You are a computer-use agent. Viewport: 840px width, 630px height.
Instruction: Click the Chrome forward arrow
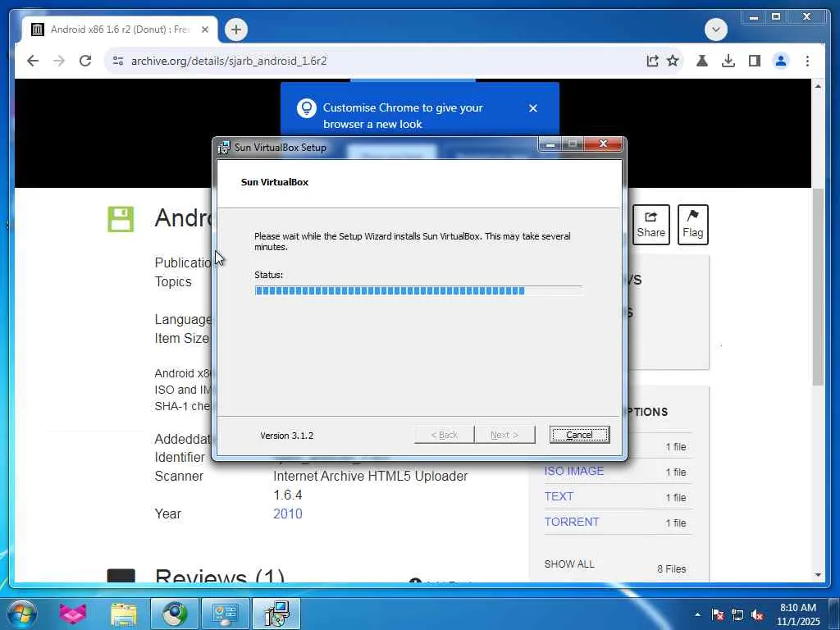click(x=59, y=61)
